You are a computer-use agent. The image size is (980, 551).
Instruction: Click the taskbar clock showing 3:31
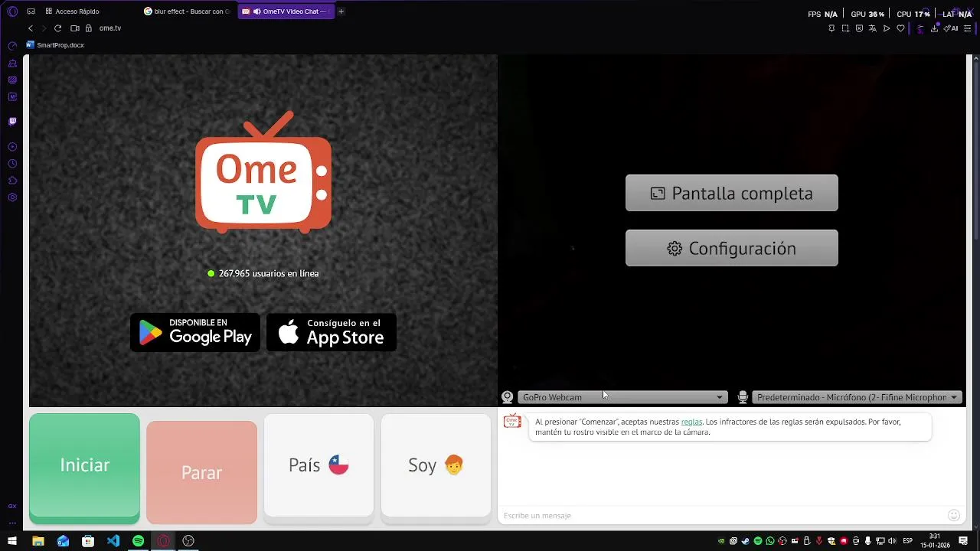935,541
